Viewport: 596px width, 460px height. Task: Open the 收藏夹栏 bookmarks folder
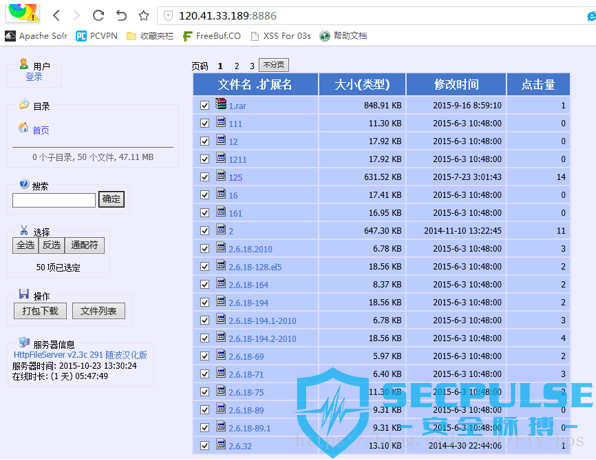150,36
